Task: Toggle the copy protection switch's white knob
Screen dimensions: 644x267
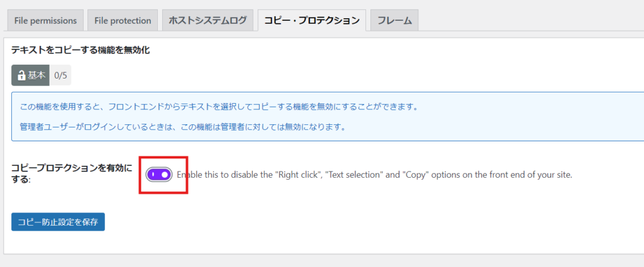Action: 165,175
